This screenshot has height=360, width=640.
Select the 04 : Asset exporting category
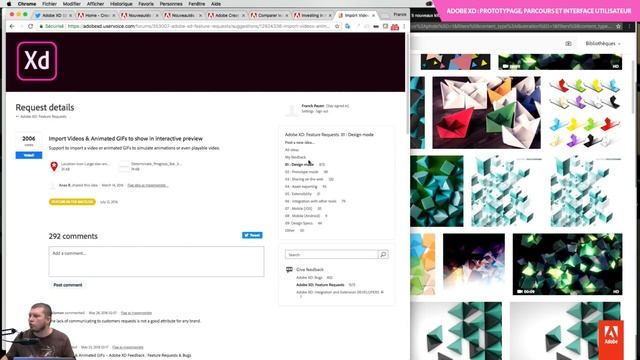(x=301, y=187)
